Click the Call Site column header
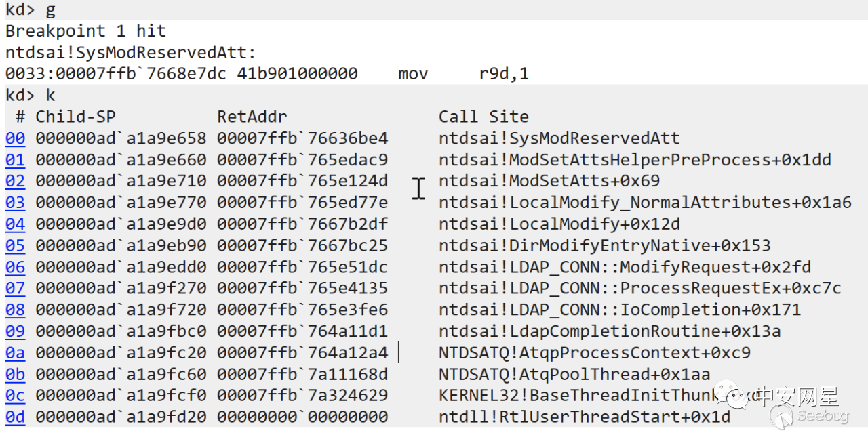The height and width of the screenshot is (435, 868). (x=484, y=117)
